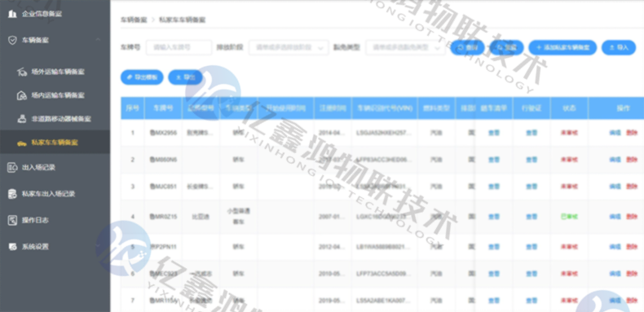
Task: Click VIN cell starting LFP73ACC5A5D09
Action: (x=384, y=274)
